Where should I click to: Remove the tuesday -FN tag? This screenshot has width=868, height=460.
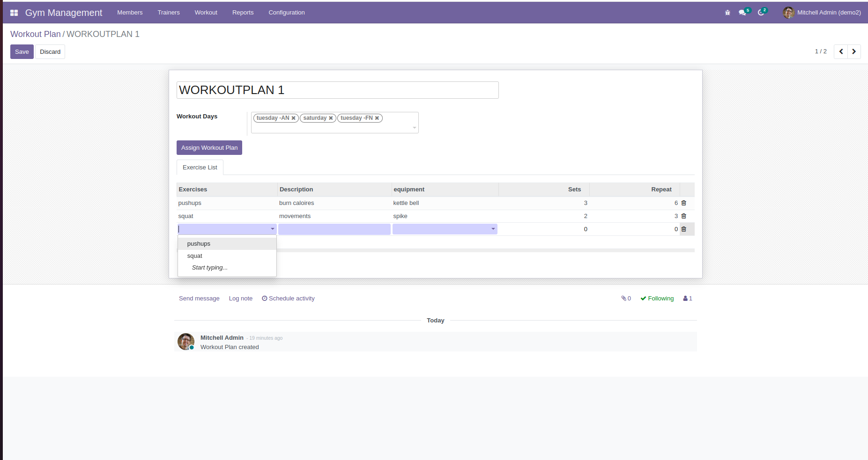click(377, 118)
